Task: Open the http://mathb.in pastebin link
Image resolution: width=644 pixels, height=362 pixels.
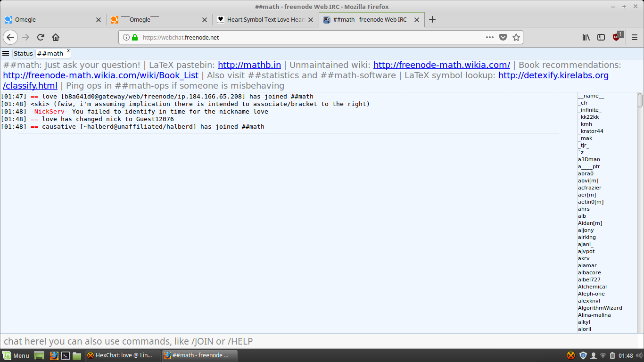Action: coord(249,65)
